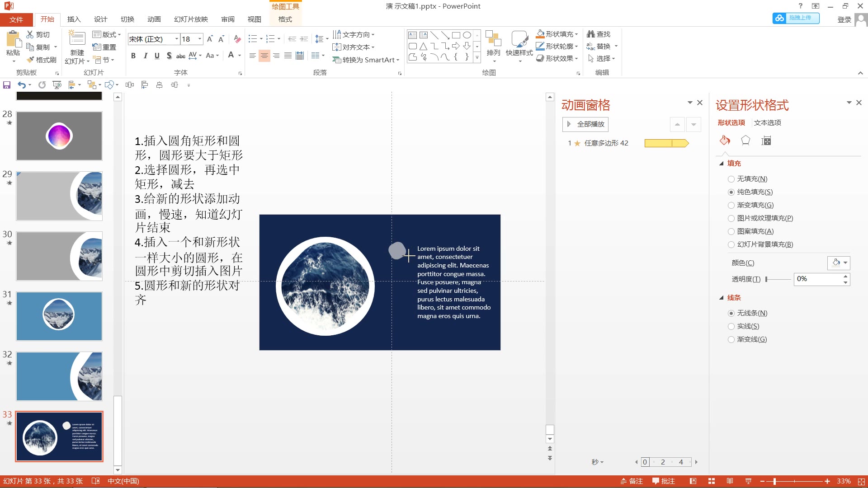Open Size and Properties icon in format pane

(x=766, y=141)
